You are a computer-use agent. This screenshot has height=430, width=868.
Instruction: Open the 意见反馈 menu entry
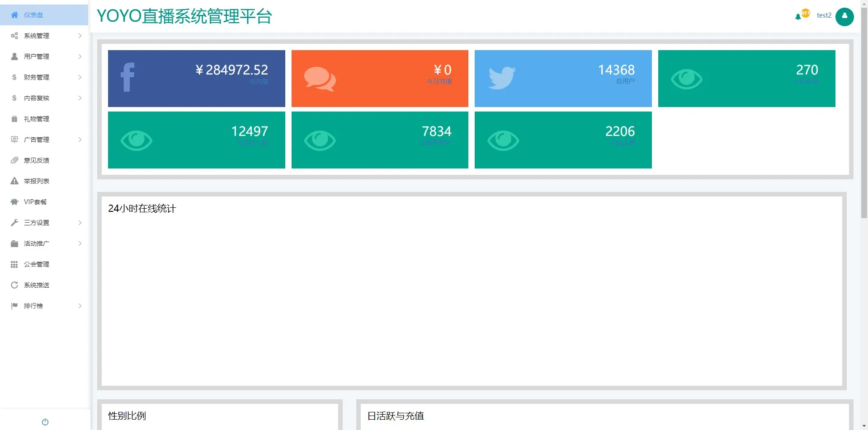point(44,160)
